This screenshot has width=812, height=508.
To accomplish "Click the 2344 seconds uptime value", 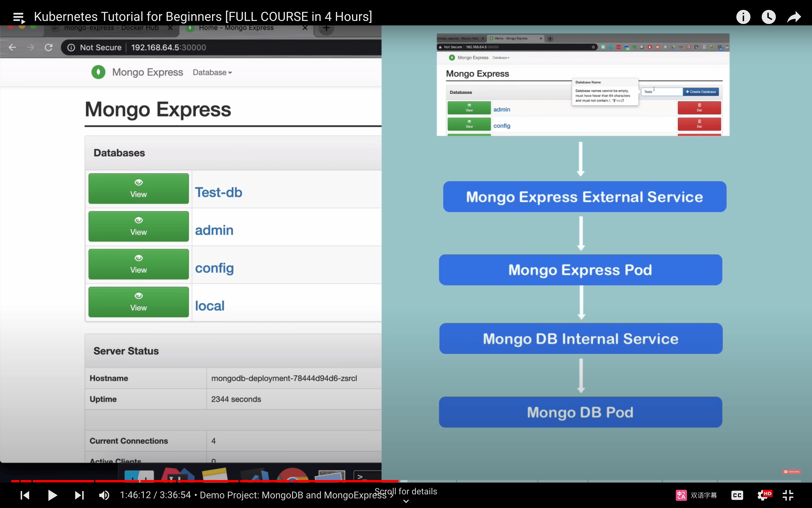I will (x=236, y=399).
